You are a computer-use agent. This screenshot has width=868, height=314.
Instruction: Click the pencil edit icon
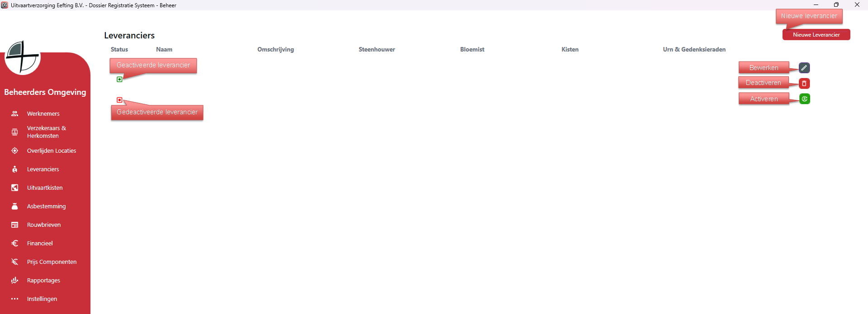[804, 68]
